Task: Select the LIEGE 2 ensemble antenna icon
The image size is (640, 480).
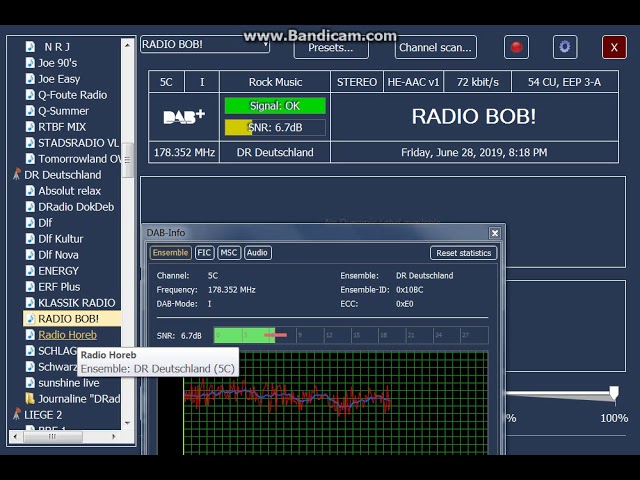Action: (x=17, y=415)
